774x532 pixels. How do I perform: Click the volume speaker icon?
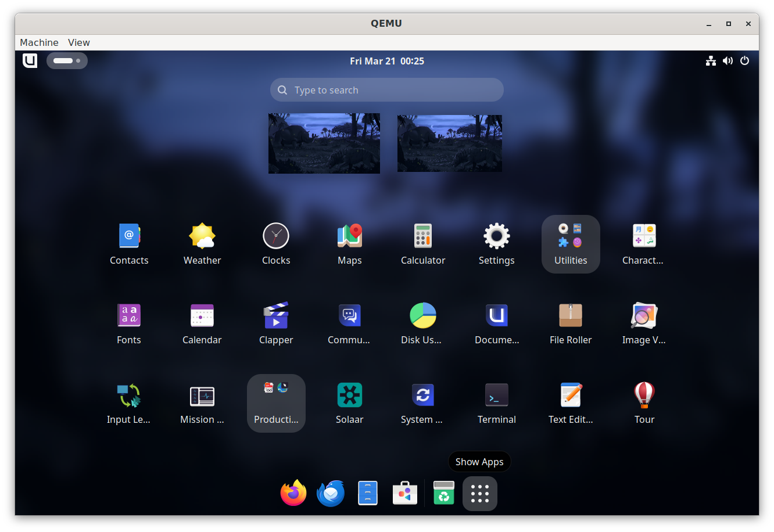click(728, 61)
